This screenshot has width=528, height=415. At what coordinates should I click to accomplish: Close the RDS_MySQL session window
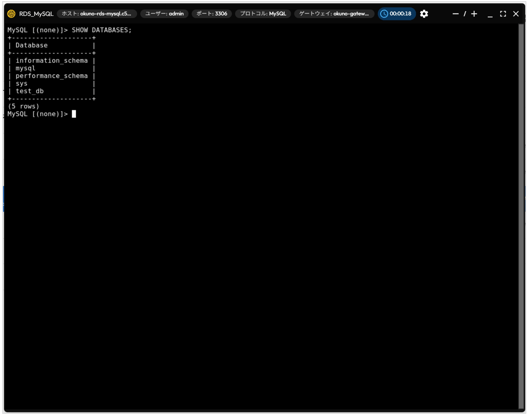(x=516, y=14)
